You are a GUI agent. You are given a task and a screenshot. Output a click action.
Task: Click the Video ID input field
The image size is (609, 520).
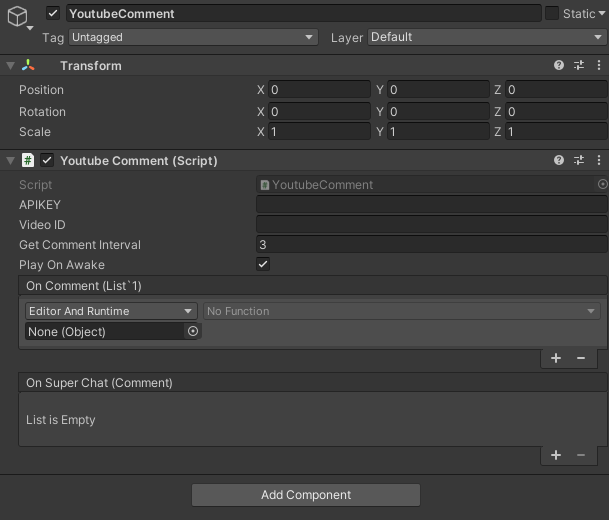(x=432, y=224)
